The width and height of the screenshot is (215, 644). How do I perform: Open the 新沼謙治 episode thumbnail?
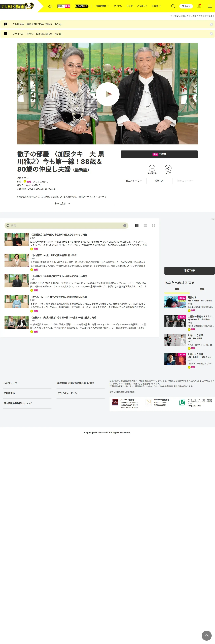click(x=17, y=281)
